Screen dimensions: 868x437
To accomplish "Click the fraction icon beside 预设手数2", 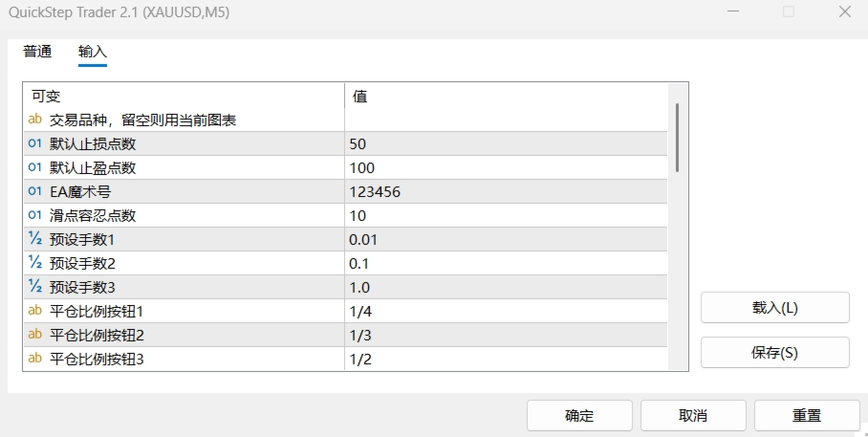I will pos(35,263).
